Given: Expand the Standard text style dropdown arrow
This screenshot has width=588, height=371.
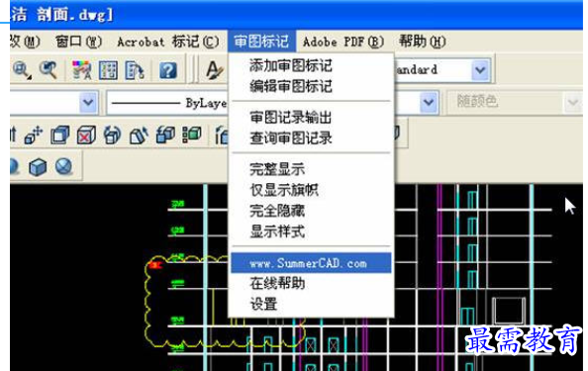Looking at the screenshot, I should [480, 70].
